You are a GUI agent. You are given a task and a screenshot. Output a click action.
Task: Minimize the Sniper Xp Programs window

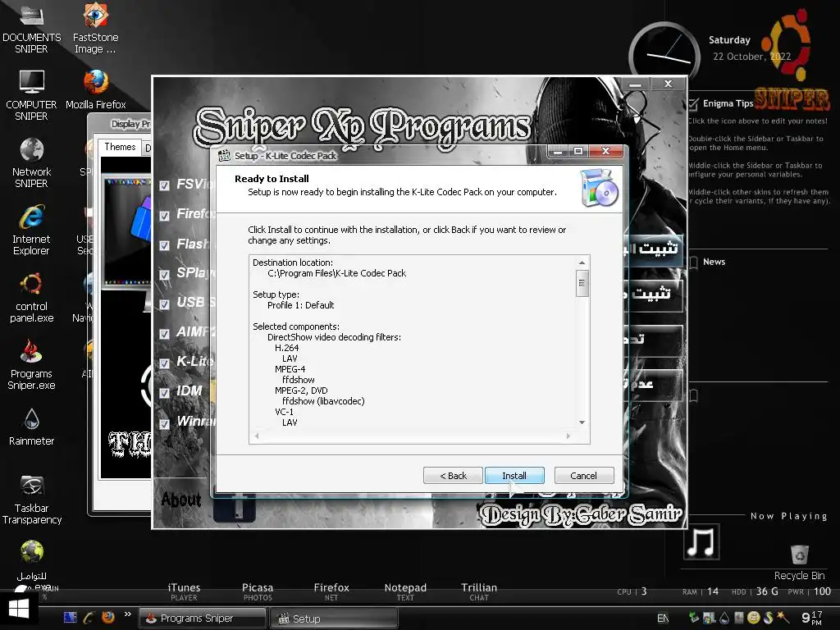tap(636, 84)
